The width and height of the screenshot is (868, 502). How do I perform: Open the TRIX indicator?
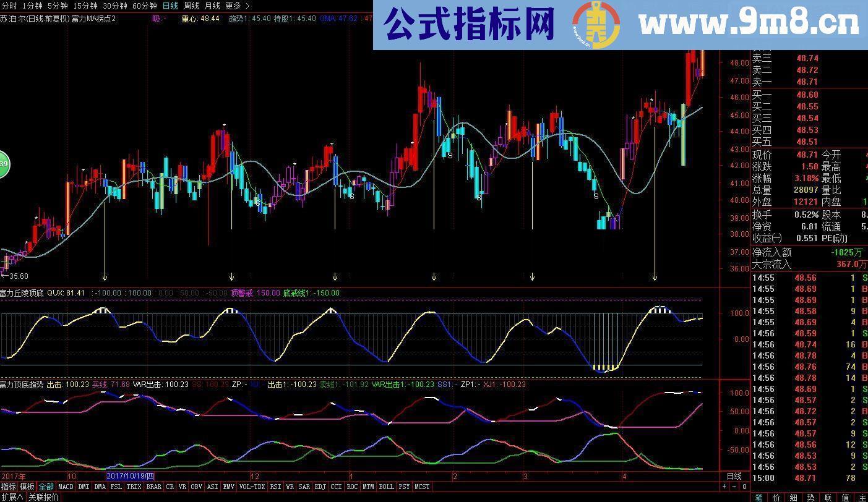pos(135,487)
